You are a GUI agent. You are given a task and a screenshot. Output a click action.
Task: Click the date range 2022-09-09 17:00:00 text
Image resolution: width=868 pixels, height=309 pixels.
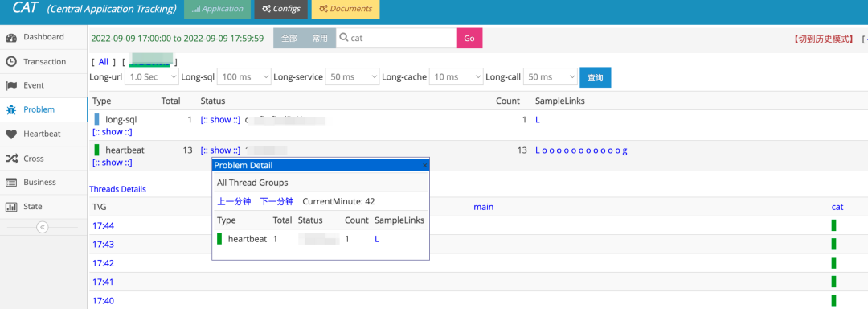point(177,39)
